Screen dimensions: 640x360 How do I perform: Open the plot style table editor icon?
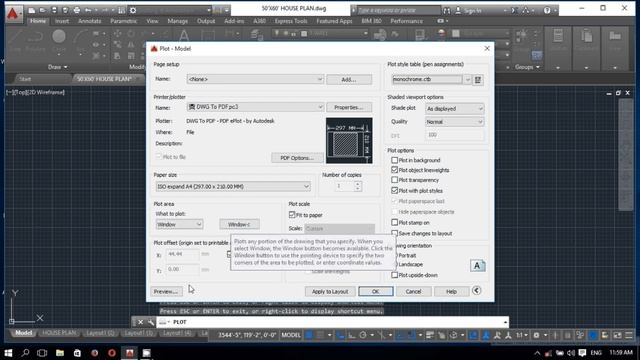[x=478, y=80]
